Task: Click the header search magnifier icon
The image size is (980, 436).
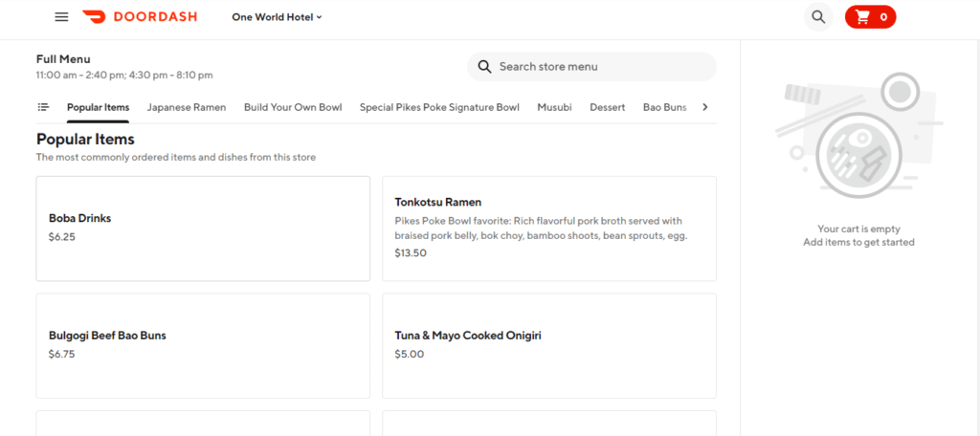Action: [818, 17]
